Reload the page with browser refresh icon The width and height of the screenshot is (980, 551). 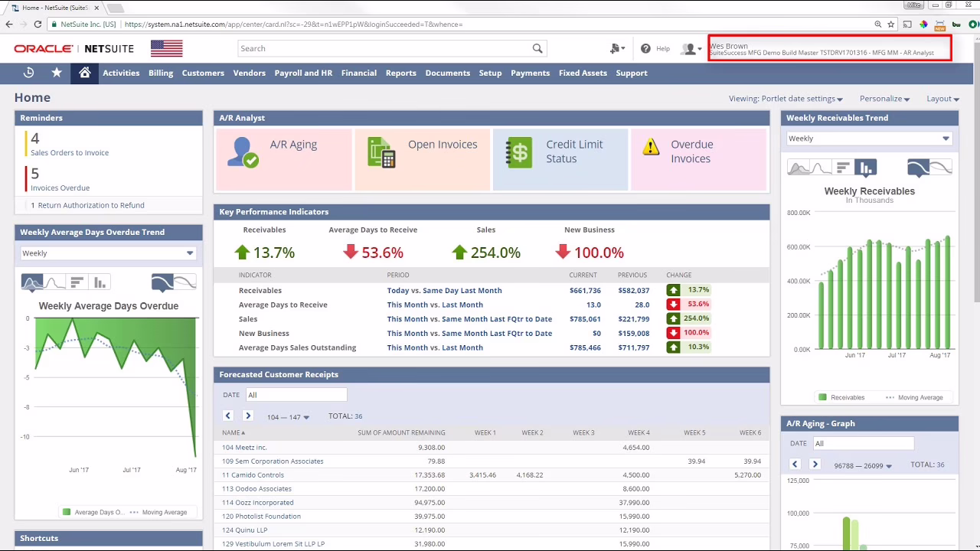pos(37,24)
